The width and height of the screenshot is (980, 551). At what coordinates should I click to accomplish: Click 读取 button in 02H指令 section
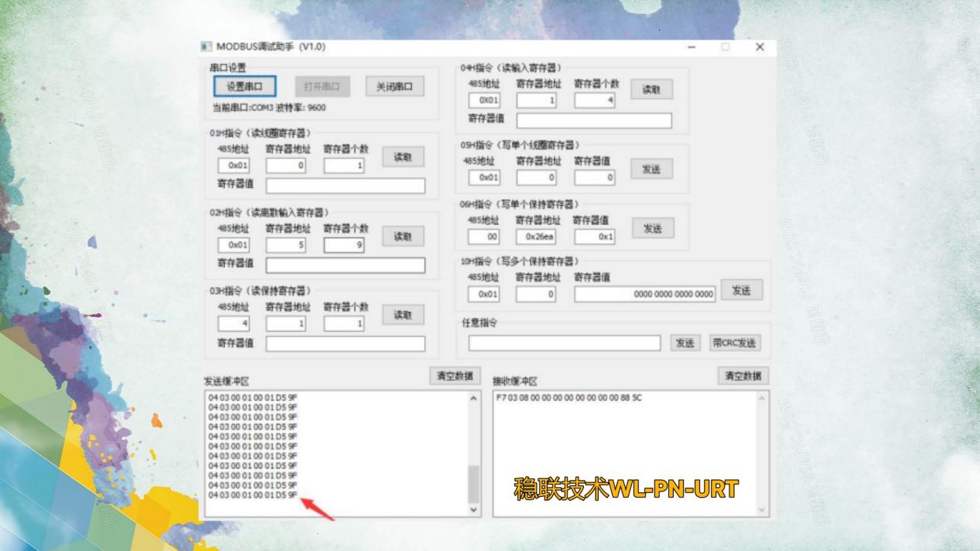(403, 236)
